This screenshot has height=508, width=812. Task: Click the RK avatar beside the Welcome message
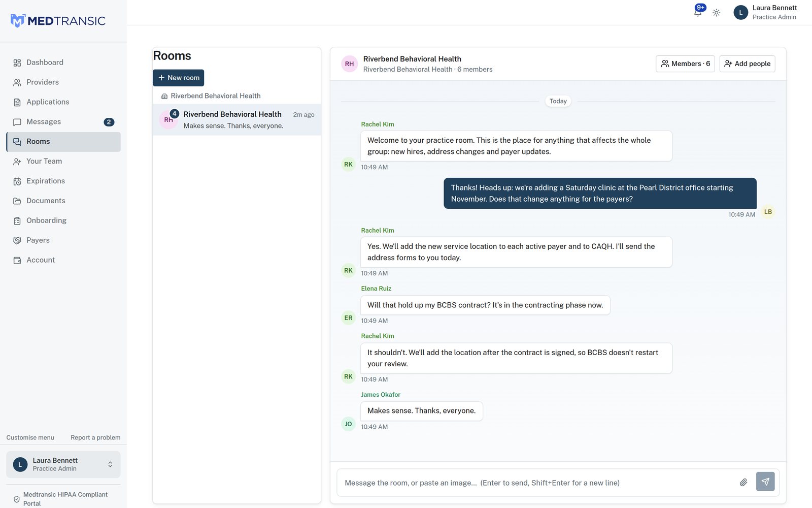point(348,165)
